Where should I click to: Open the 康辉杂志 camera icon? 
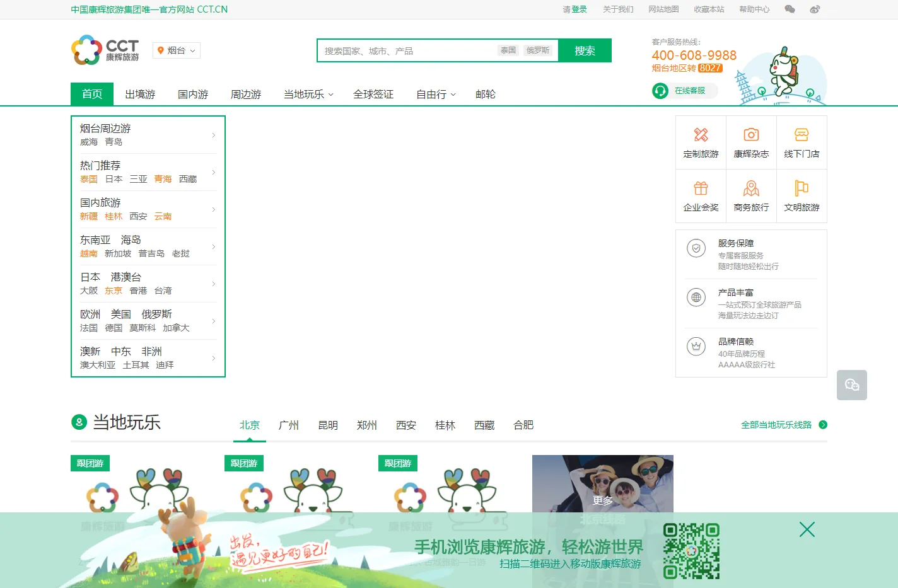[751, 135]
